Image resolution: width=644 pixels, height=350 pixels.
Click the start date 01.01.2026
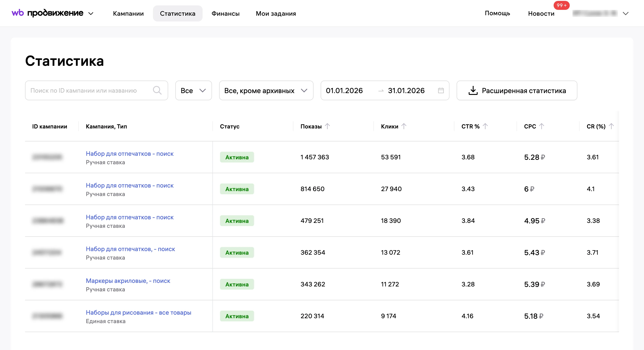[x=344, y=91]
